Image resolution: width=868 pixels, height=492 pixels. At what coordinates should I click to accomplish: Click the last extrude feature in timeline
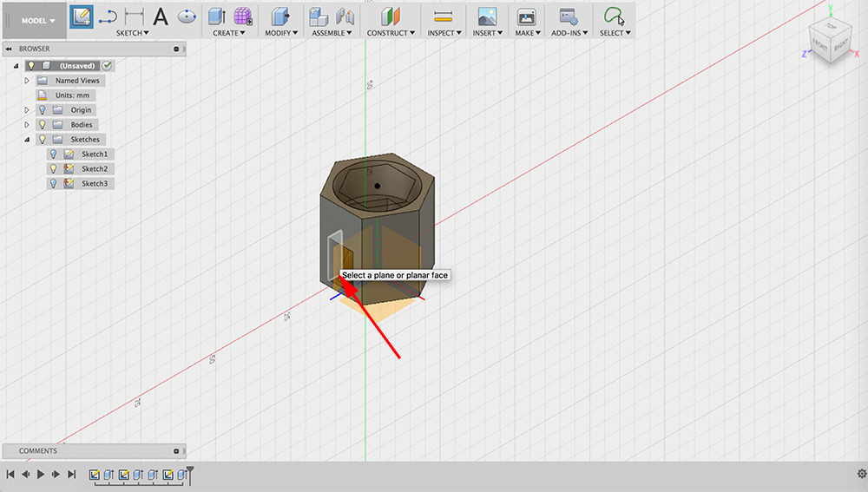(181, 475)
